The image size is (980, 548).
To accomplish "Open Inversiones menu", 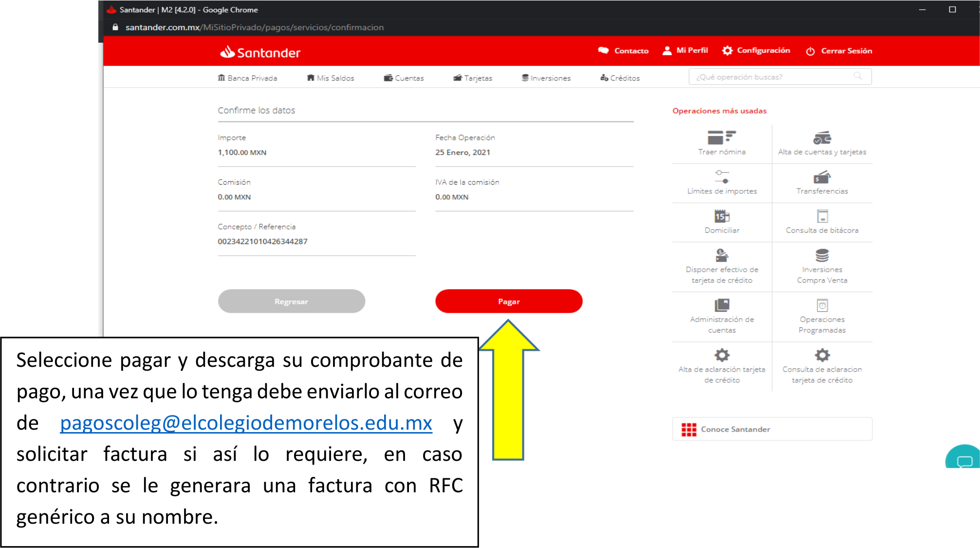I will (546, 78).
